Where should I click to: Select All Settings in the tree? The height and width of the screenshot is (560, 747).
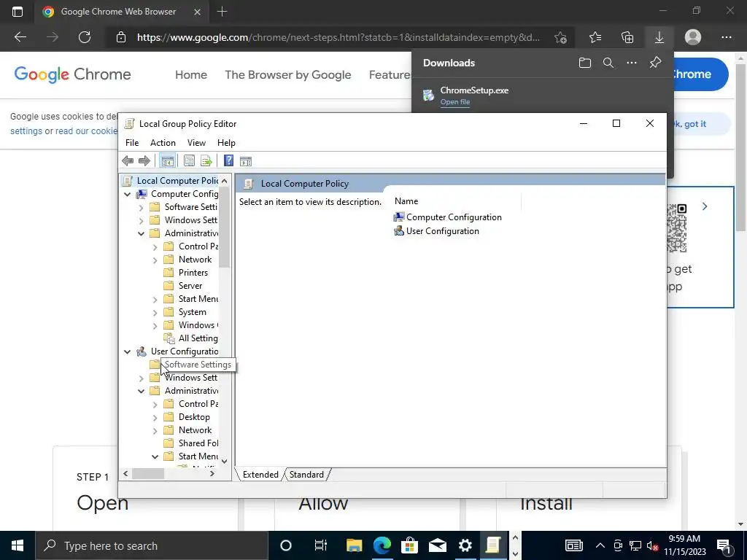[x=190, y=338]
